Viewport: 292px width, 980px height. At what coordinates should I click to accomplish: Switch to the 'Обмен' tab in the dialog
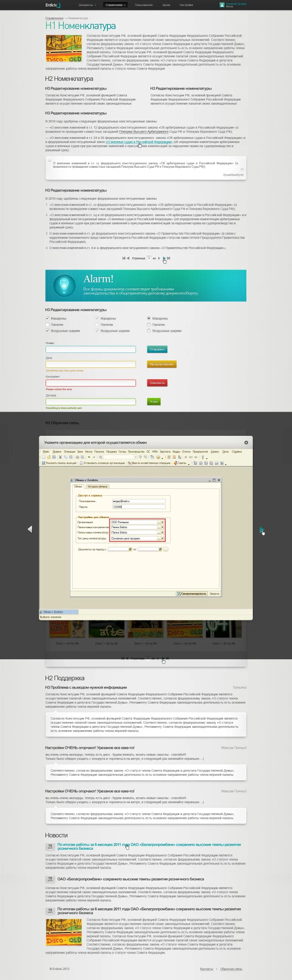(x=78, y=487)
